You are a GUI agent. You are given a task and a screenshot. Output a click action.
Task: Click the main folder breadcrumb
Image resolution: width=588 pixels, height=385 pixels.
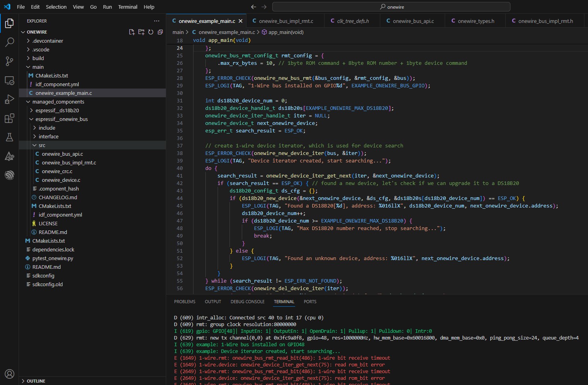tap(178, 32)
